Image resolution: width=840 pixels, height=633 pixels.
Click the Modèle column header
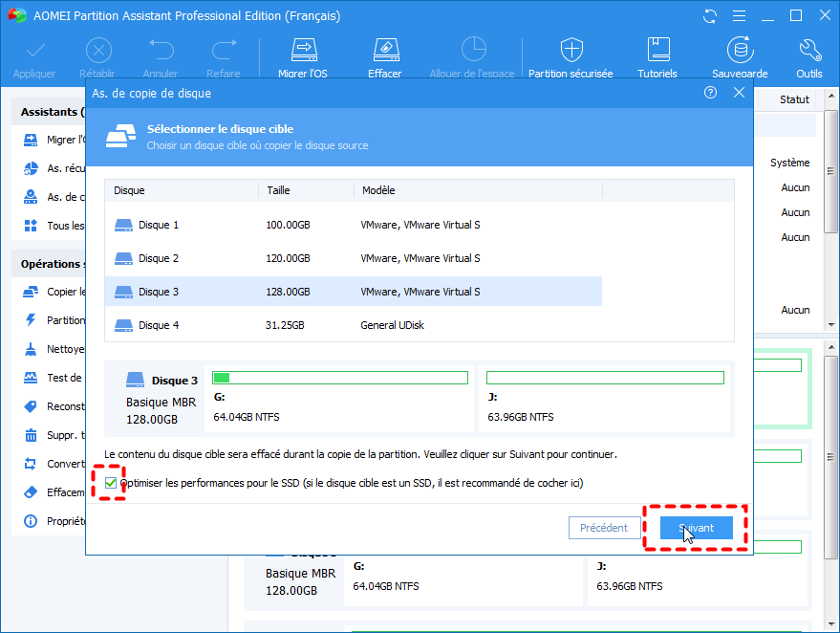point(478,191)
